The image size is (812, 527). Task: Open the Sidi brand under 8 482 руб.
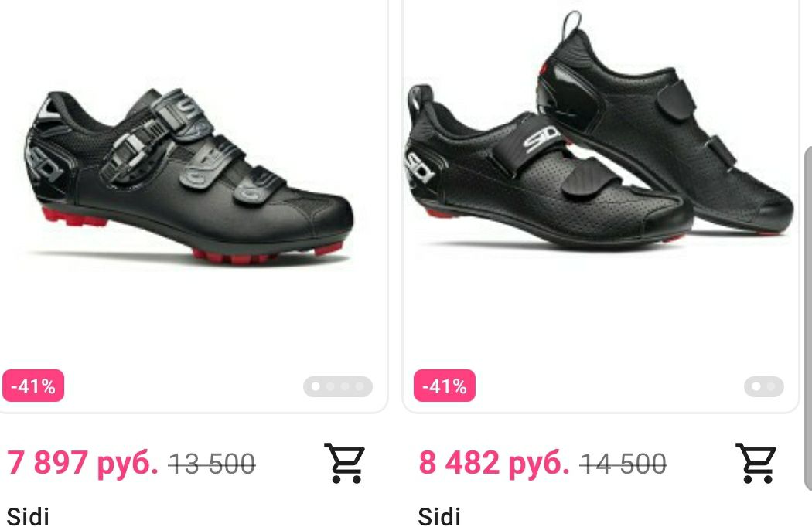click(439, 516)
